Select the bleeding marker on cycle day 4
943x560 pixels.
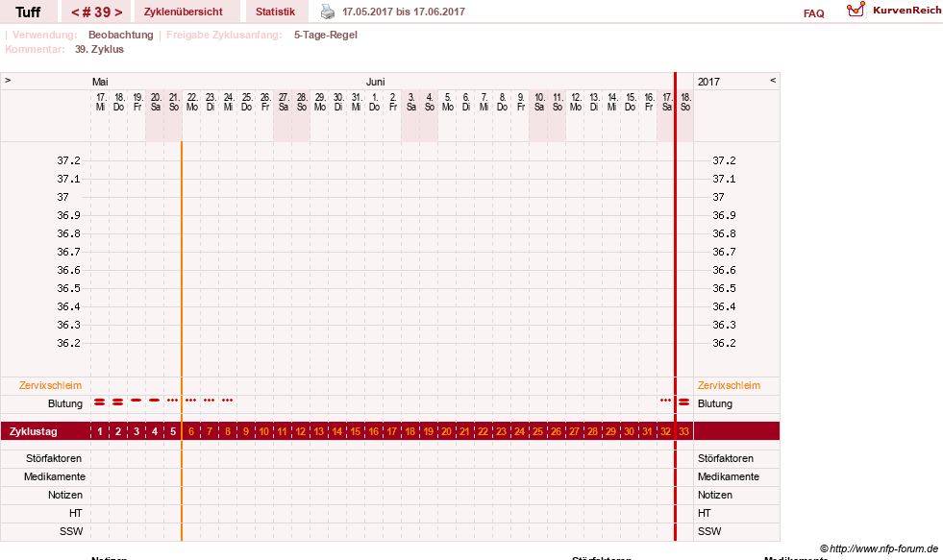[155, 401]
